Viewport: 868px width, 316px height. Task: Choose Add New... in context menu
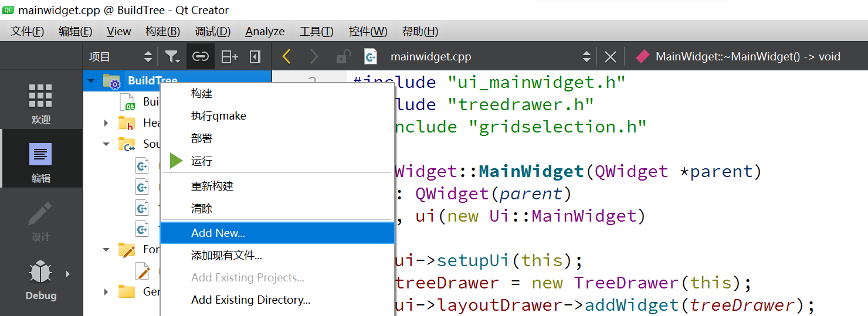coord(277,233)
